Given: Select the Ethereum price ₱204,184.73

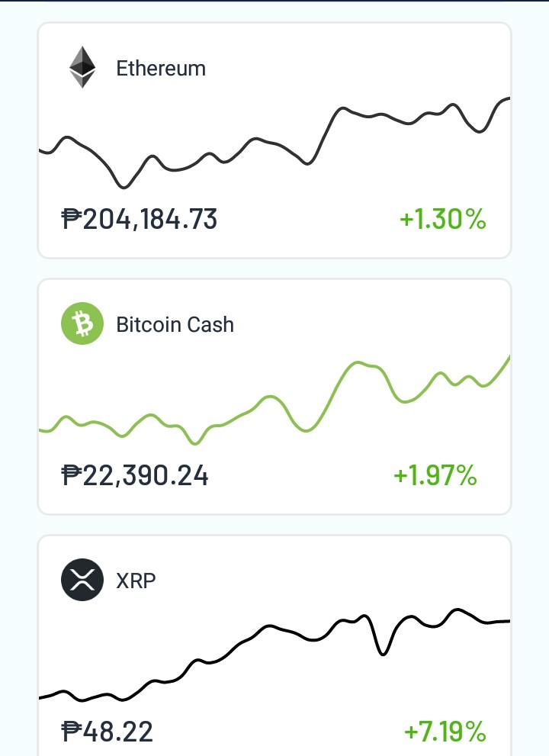Looking at the screenshot, I should tap(140, 220).
